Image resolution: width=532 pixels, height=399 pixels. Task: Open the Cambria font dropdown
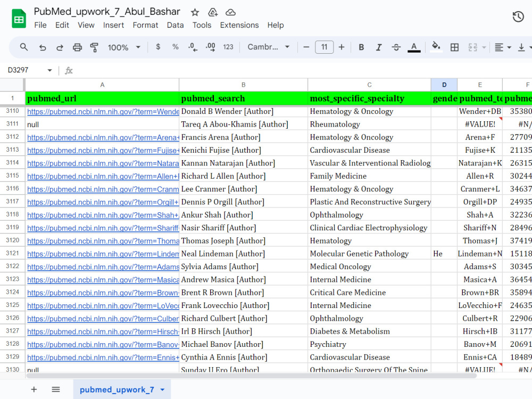point(268,47)
